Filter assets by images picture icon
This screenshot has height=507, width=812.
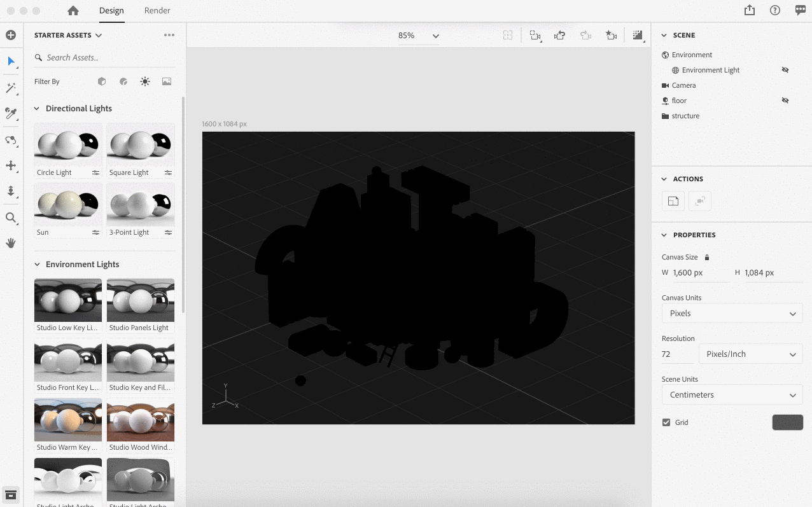click(167, 81)
